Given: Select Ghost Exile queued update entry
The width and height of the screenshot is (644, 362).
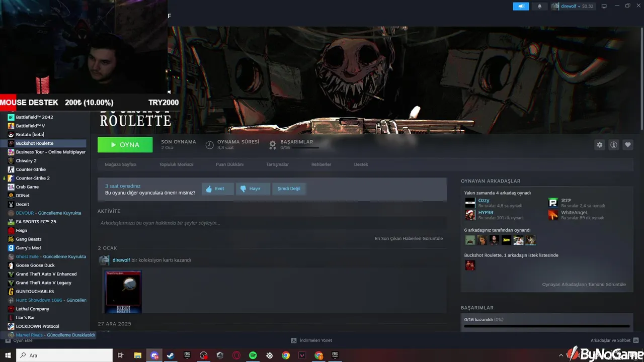Looking at the screenshot, I should (x=47, y=256).
